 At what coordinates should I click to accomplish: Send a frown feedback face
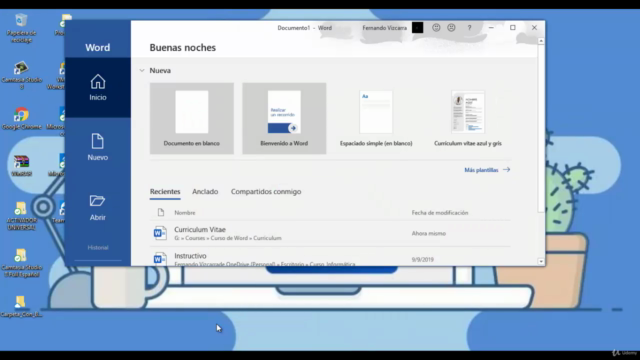click(451, 28)
